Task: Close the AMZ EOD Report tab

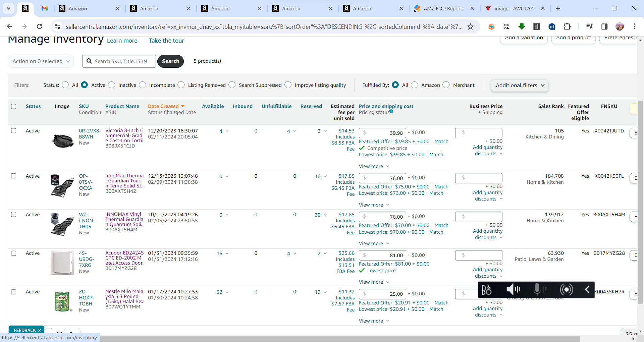Action: 472,8
